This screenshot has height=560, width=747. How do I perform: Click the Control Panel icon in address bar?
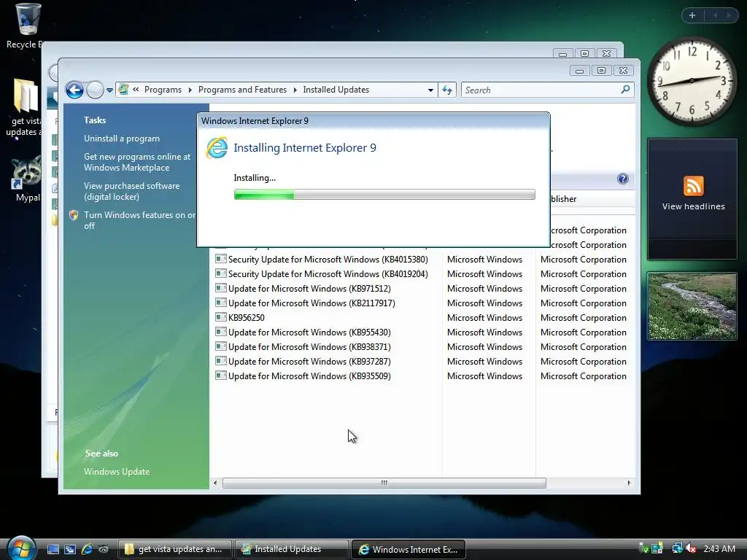pos(123,90)
